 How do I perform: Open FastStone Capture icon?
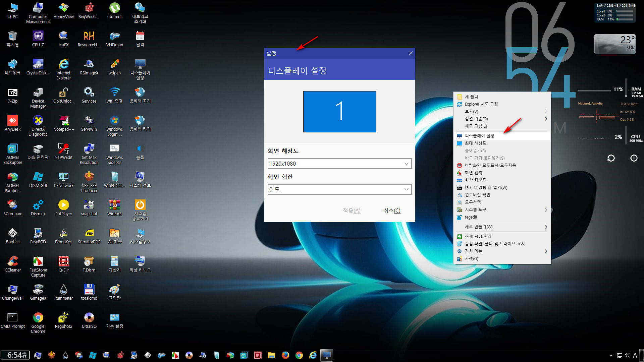click(38, 266)
